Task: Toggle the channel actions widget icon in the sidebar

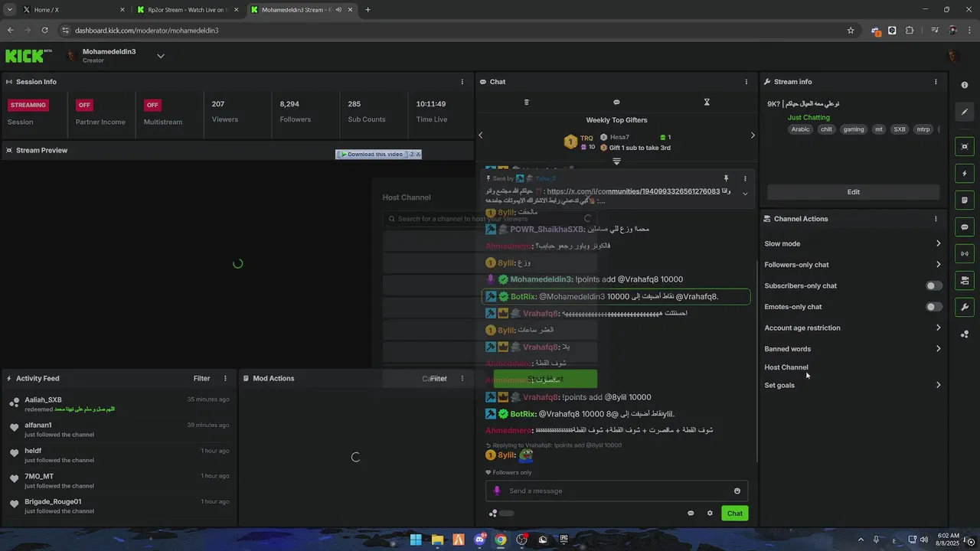Action: 965,280
